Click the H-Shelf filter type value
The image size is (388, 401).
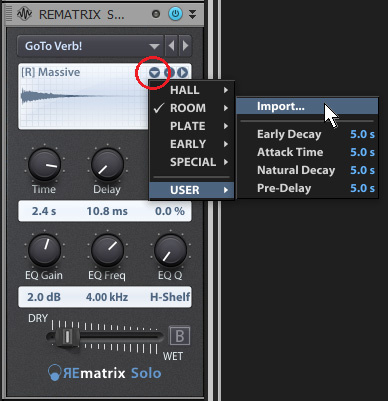click(x=170, y=297)
